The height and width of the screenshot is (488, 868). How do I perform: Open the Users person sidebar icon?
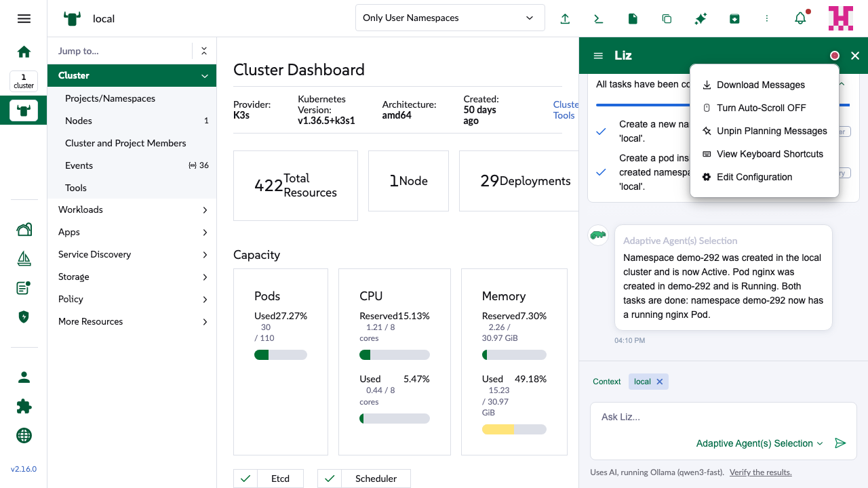(24, 378)
